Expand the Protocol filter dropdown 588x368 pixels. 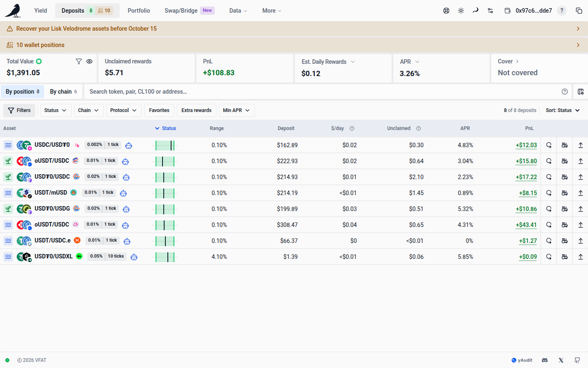click(x=124, y=110)
